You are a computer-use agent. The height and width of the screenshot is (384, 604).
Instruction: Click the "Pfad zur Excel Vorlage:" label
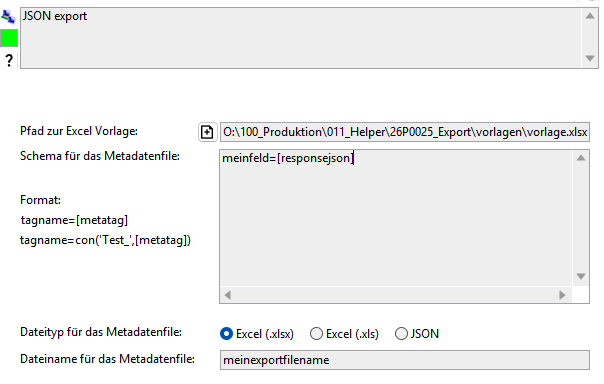[79, 131]
